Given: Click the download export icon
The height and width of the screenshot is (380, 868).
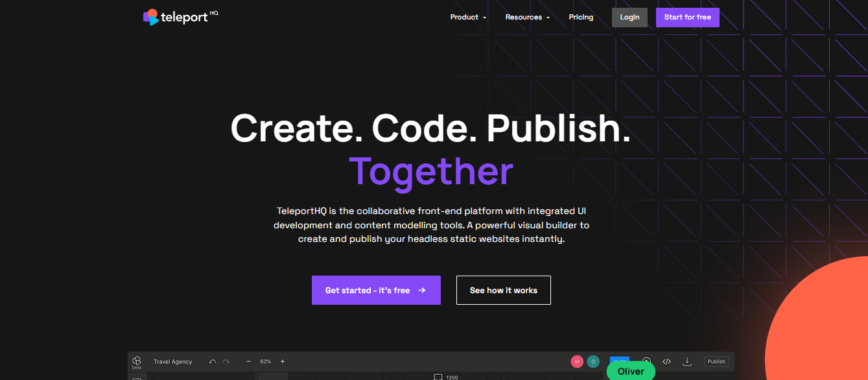Looking at the screenshot, I should [688, 362].
